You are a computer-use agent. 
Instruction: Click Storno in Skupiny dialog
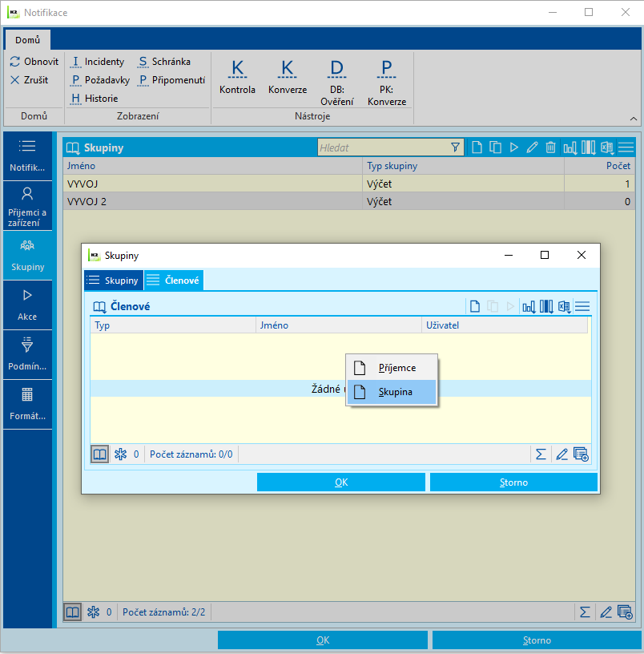point(513,482)
